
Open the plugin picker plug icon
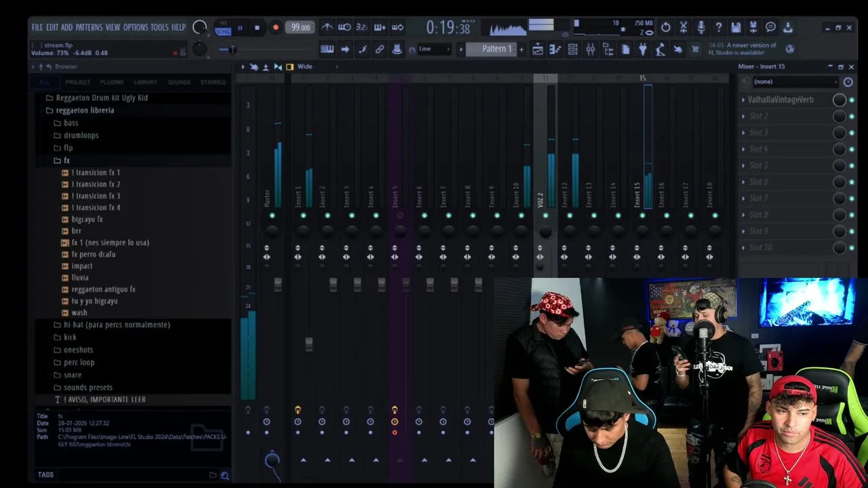point(643,49)
